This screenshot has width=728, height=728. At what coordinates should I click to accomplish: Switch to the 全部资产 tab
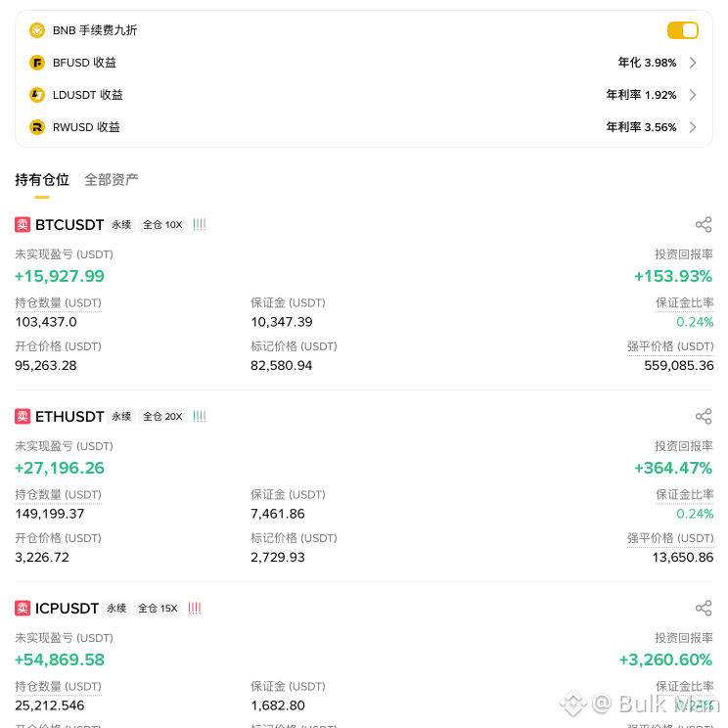(112, 180)
